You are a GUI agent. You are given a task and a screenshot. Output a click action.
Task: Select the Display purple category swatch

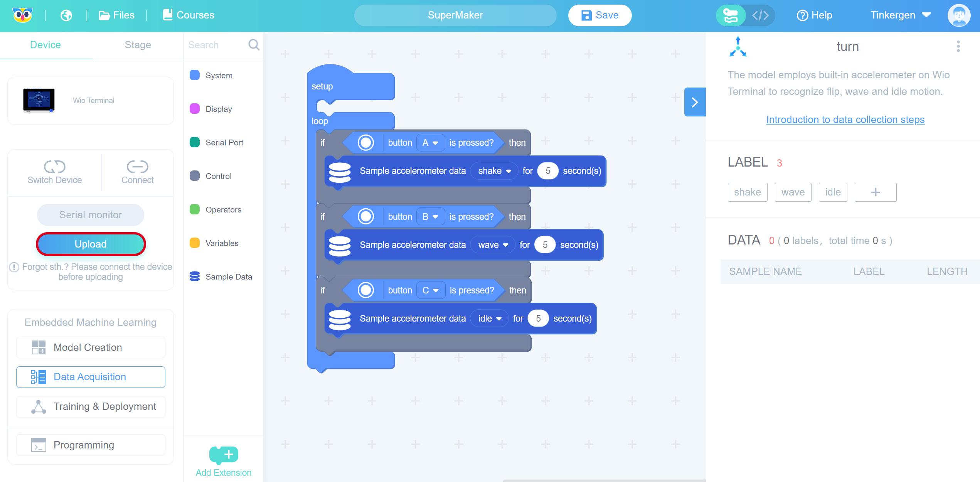pyautogui.click(x=195, y=109)
